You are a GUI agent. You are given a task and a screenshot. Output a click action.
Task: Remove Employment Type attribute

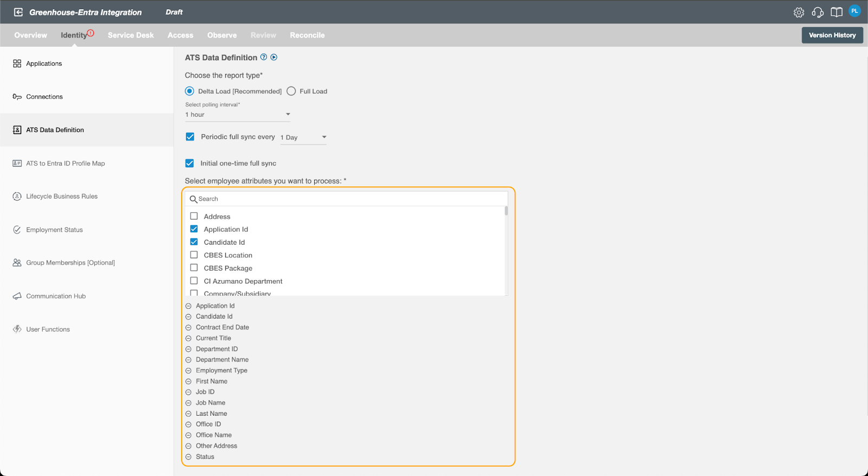pos(188,371)
